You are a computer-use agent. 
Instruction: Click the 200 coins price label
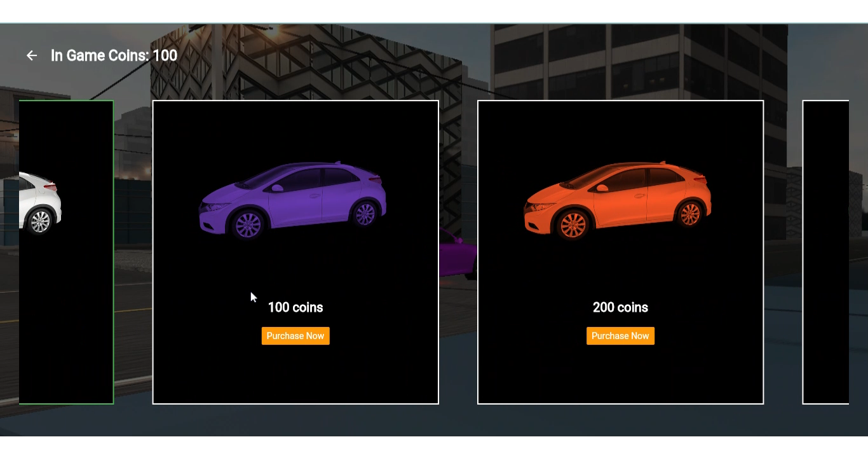(620, 307)
